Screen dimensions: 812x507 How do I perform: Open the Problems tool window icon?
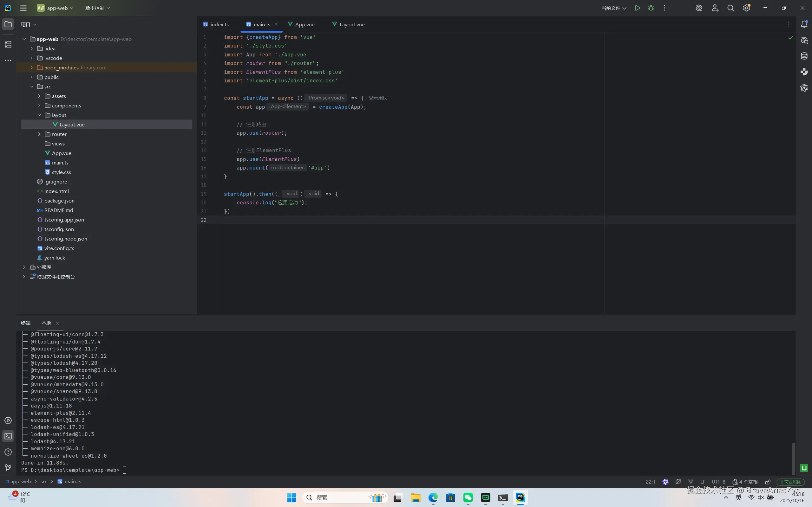[8, 452]
